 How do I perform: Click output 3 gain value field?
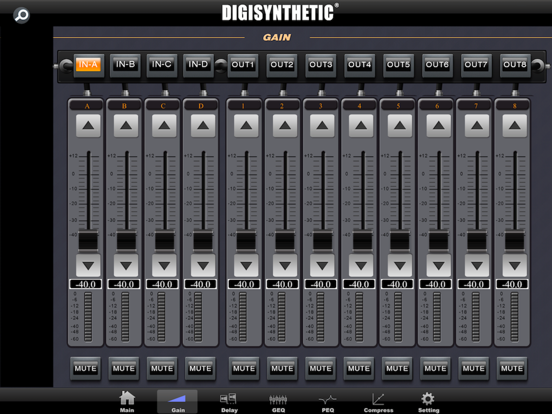(320, 284)
